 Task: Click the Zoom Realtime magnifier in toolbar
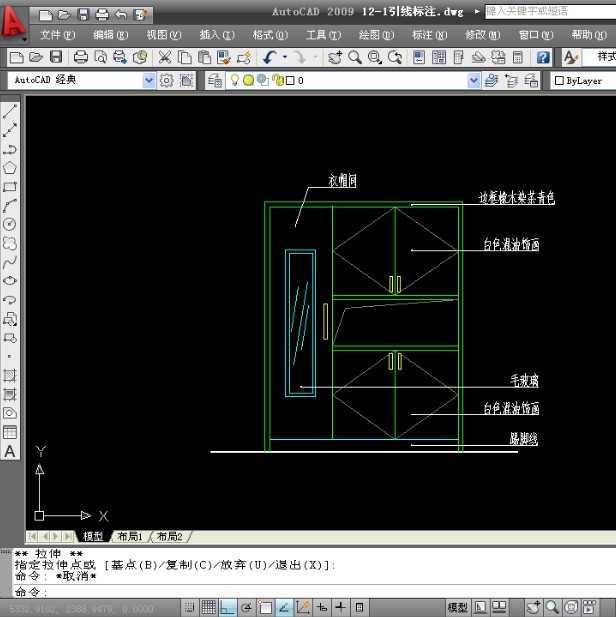click(355, 57)
